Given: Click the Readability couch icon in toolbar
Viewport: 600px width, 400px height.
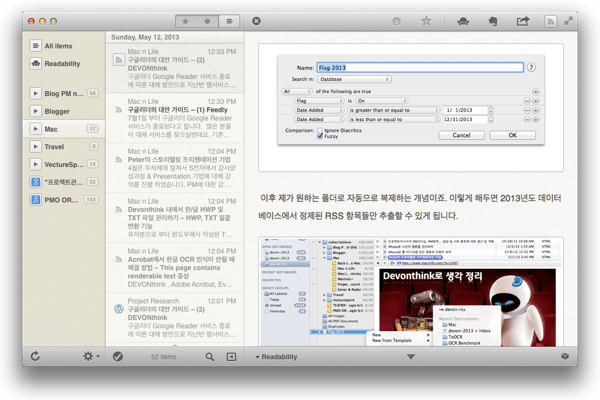Looking at the screenshot, I should (x=464, y=20).
